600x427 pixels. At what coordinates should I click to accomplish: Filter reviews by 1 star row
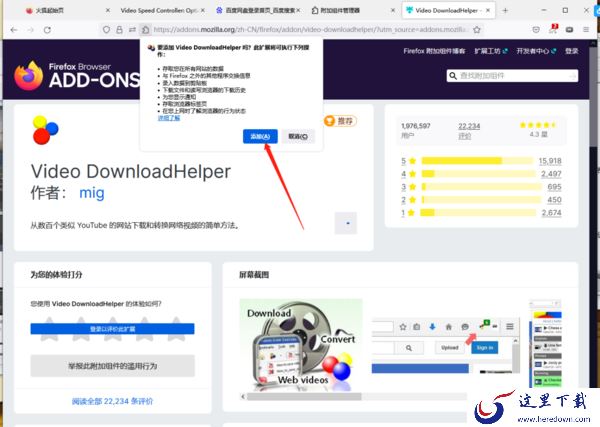point(481,212)
